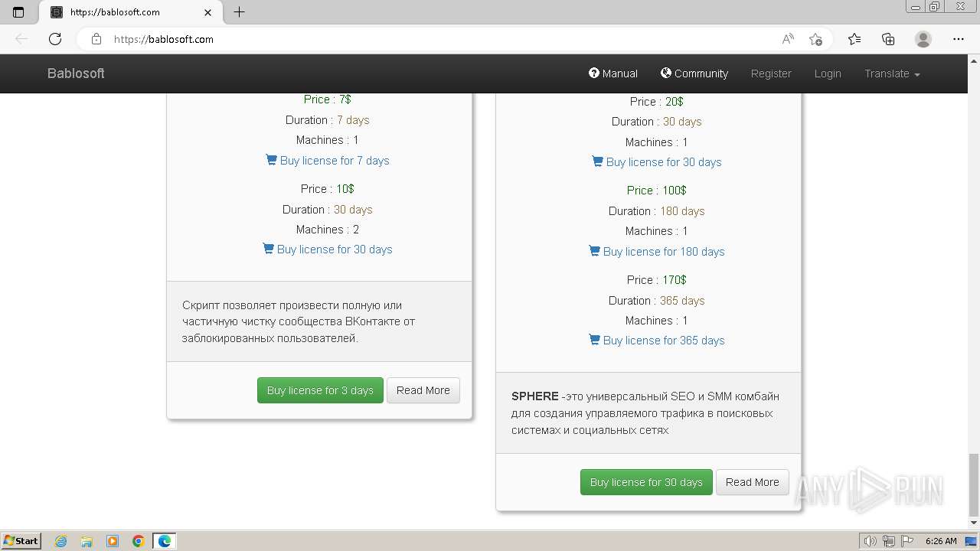Click the browser profile avatar icon
Image resolution: width=980 pixels, height=551 pixels.
(923, 39)
